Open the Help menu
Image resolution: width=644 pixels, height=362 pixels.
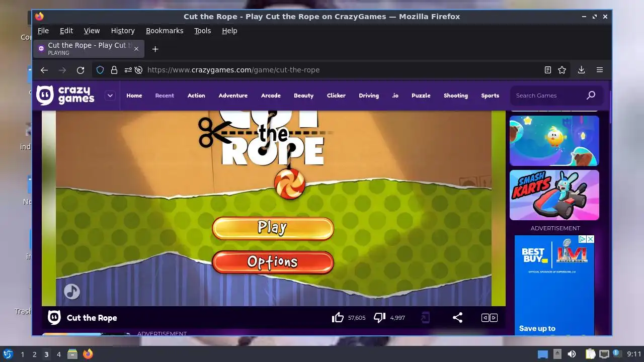(x=229, y=31)
